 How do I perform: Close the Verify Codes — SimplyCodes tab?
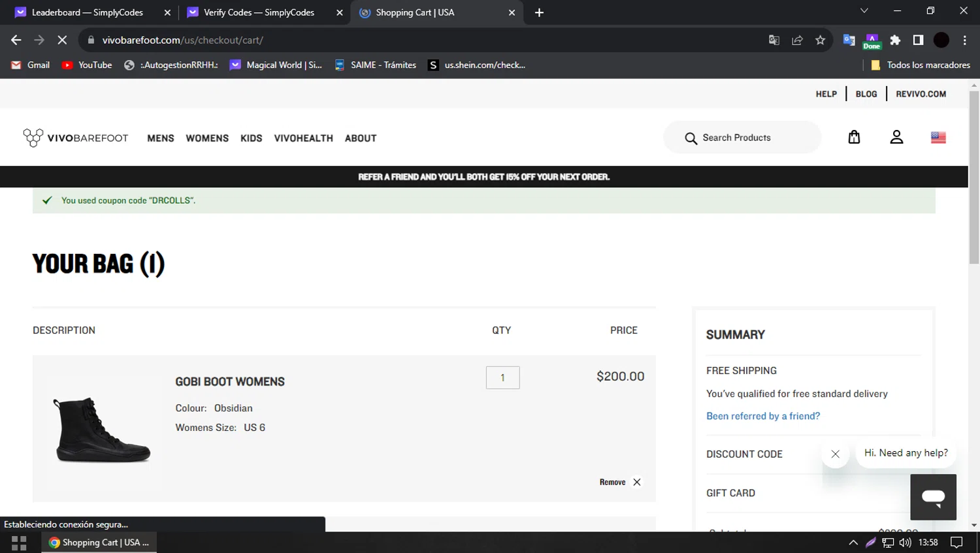(339, 12)
